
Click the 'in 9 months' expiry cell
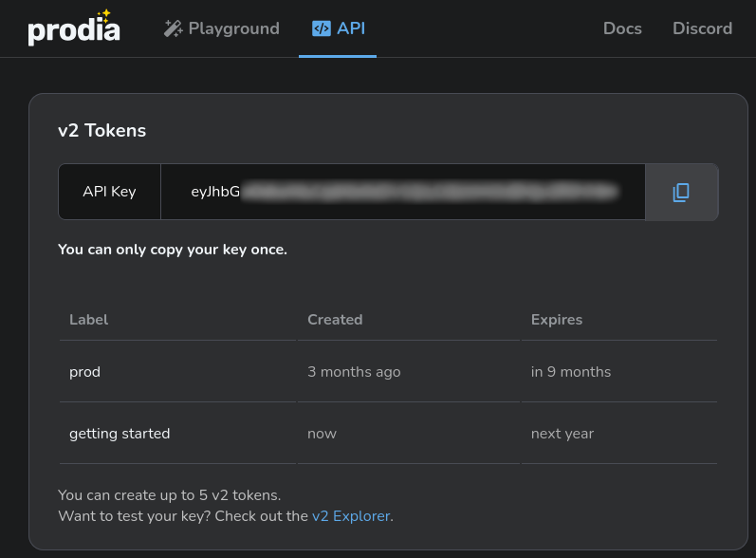pos(571,372)
